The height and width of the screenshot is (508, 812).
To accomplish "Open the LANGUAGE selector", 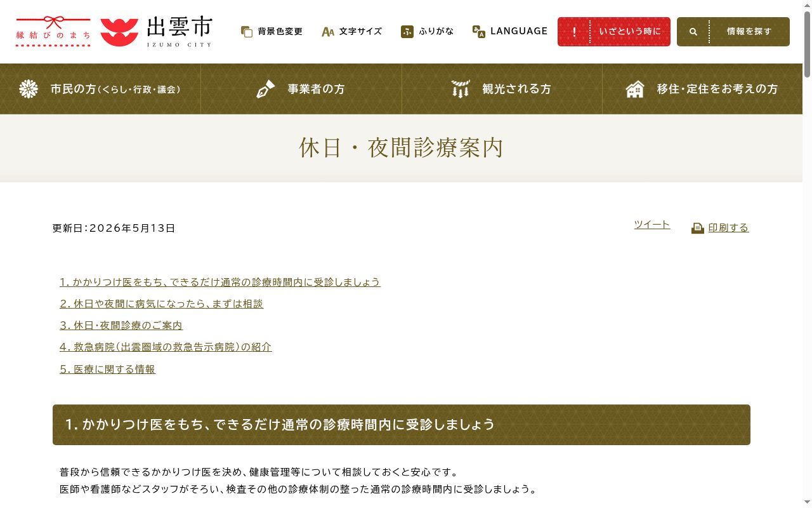I will point(510,32).
